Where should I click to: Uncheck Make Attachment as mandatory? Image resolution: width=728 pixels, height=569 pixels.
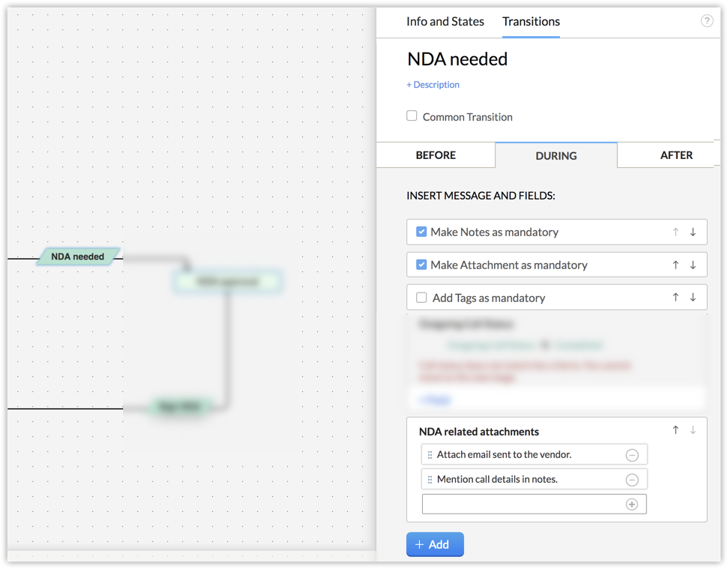click(x=421, y=265)
